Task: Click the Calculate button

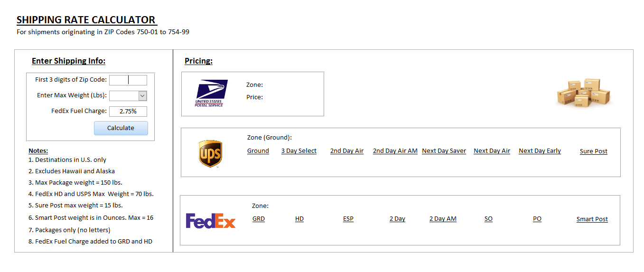Action: tap(121, 128)
